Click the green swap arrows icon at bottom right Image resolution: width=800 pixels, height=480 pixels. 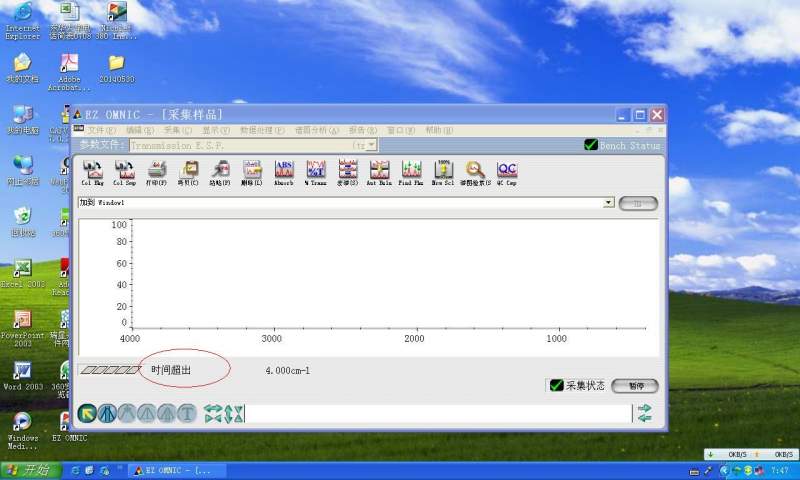click(x=644, y=413)
